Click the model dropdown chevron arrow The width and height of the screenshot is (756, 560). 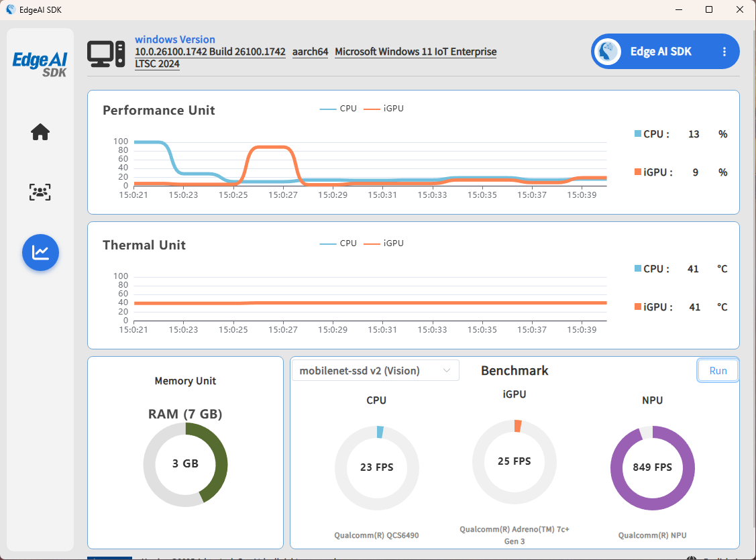tap(447, 371)
